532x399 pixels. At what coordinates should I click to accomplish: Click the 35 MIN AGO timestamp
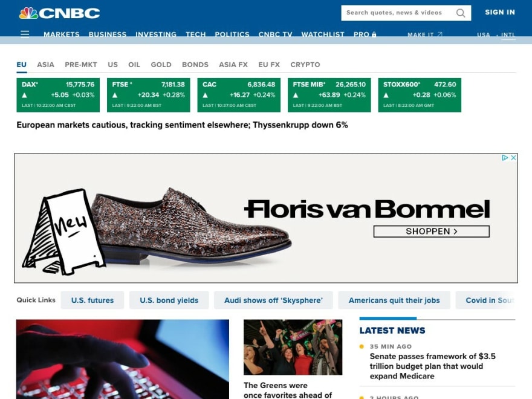[391, 346]
